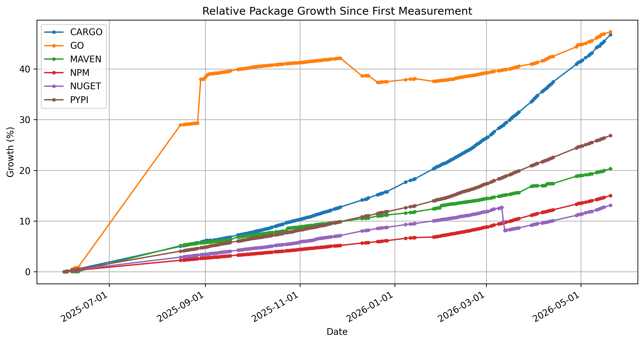Click the final blue CARGO data point

pos(610,35)
